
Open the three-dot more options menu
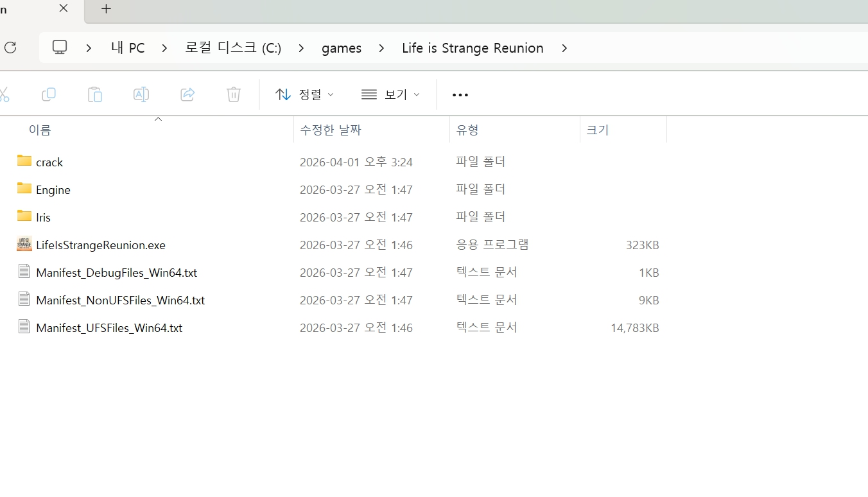coord(460,95)
